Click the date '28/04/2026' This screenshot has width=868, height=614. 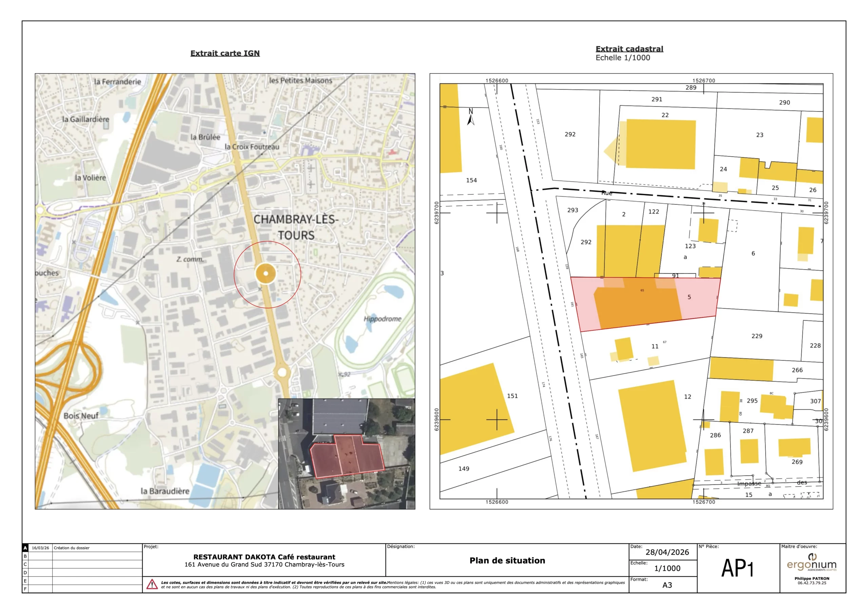click(667, 552)
